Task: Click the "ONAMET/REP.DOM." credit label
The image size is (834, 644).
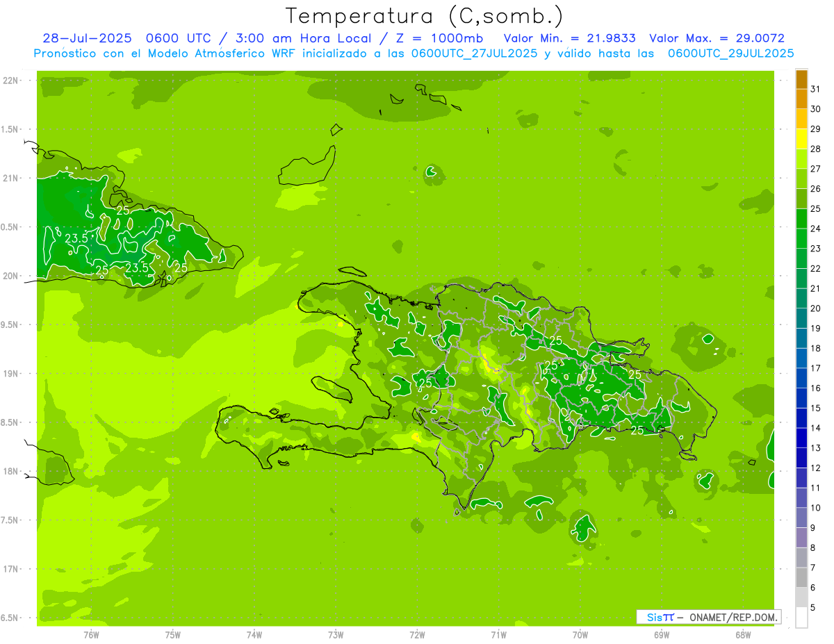Action: pos(734,617)
